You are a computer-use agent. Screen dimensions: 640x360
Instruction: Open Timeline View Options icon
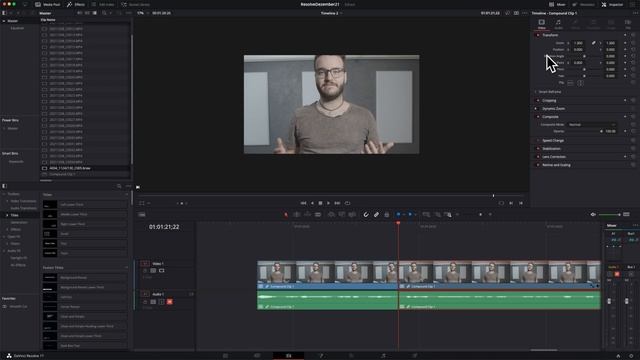[x=142, y=215]
